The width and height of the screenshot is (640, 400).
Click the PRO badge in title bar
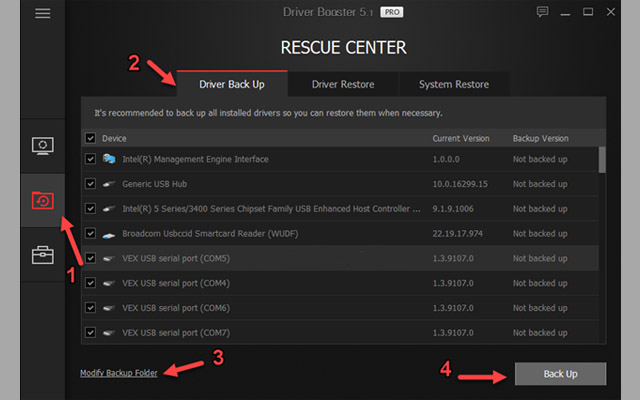pyautogui.click(x=392, y=12)
